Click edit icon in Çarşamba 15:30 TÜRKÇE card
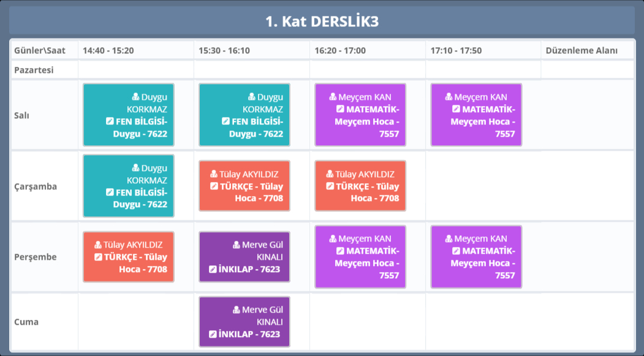This screenshot has height=356, width=644. [214, 186]
